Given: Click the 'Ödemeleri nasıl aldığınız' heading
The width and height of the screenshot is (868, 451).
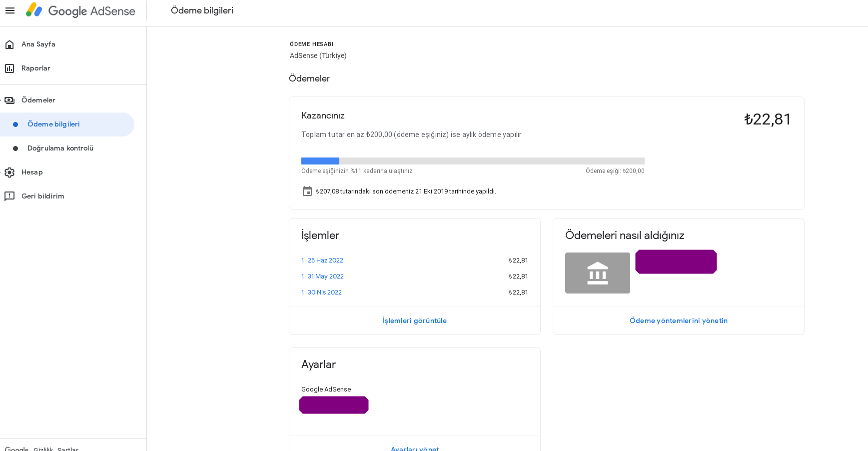Looking at the screenshot, I should [x=625, y=235].
